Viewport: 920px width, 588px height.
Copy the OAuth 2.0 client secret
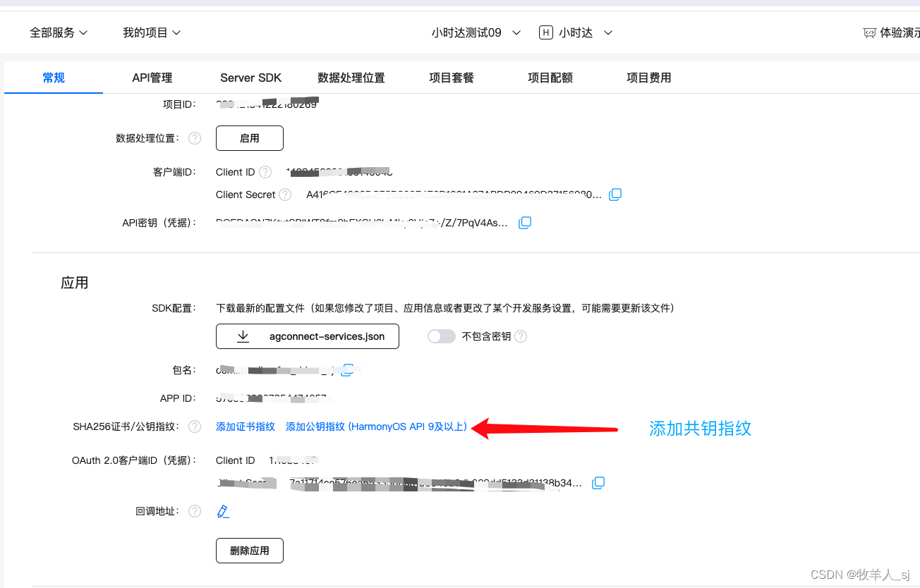click(x=598, y=483)
